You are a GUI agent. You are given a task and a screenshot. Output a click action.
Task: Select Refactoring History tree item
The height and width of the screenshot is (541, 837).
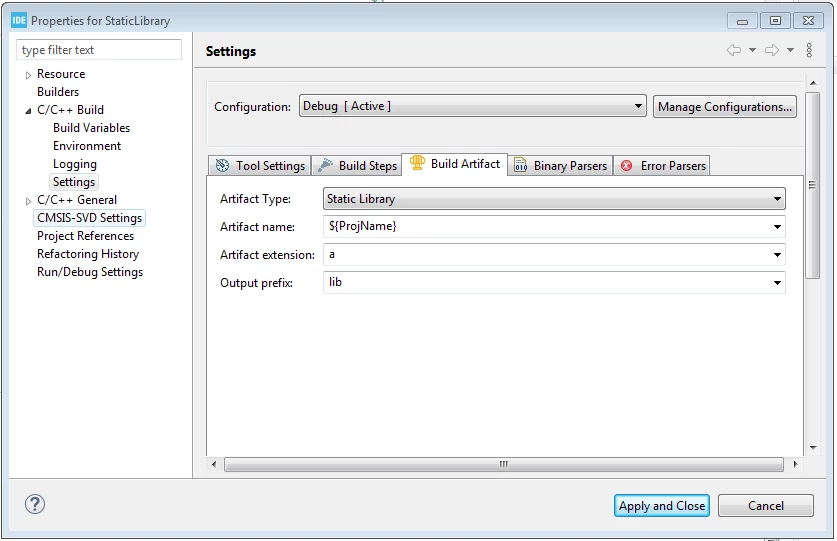(x=88, y=254)
